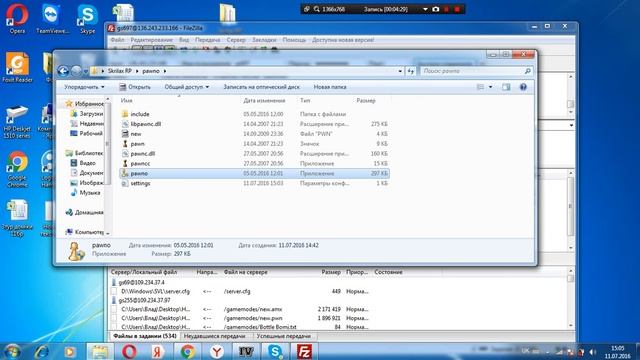
Task: Open the red Yandex taskbar icon
Action: click(158, 351)
